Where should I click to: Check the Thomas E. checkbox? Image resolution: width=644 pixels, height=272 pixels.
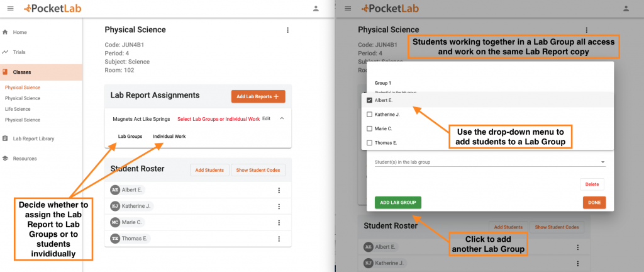pos(370,142)
